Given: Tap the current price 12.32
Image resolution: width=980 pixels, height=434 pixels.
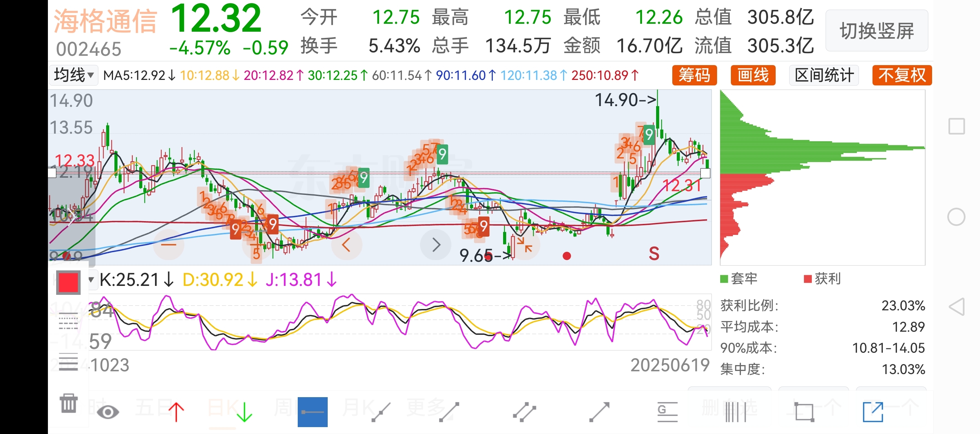Looking at the screenshot, I should point(216,18).
